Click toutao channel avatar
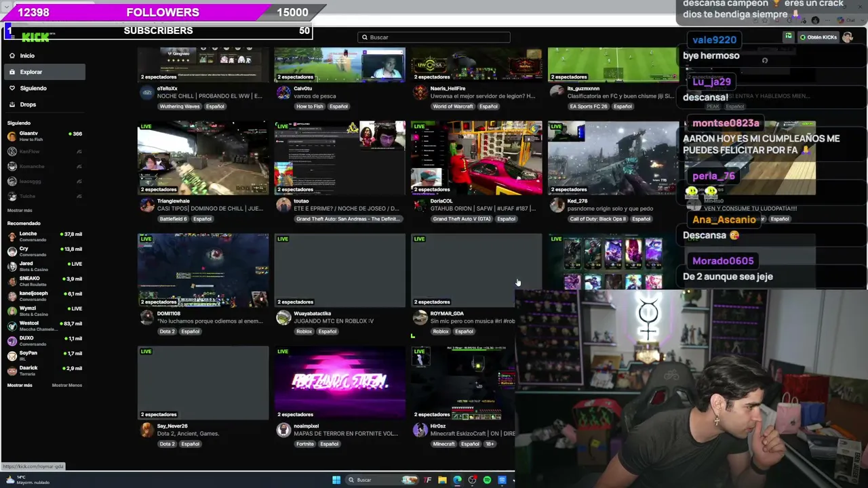This screenshot has width=868, height=488. 283,205
